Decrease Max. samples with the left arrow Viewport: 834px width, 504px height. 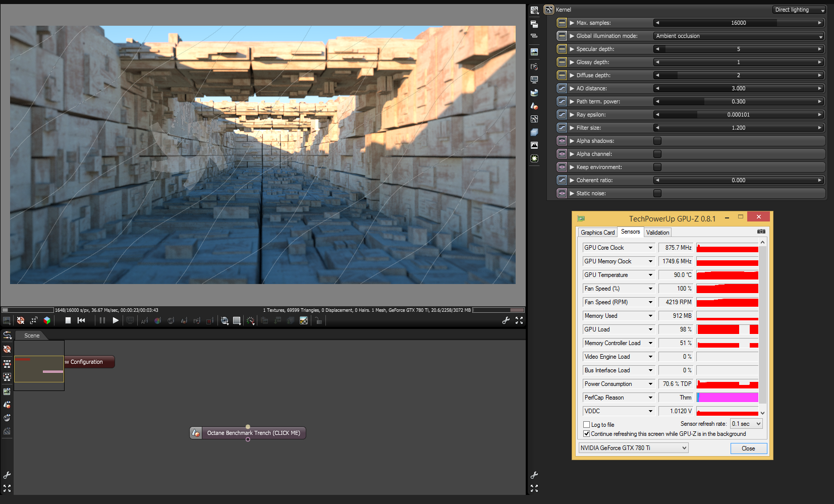tap(657, 23)
